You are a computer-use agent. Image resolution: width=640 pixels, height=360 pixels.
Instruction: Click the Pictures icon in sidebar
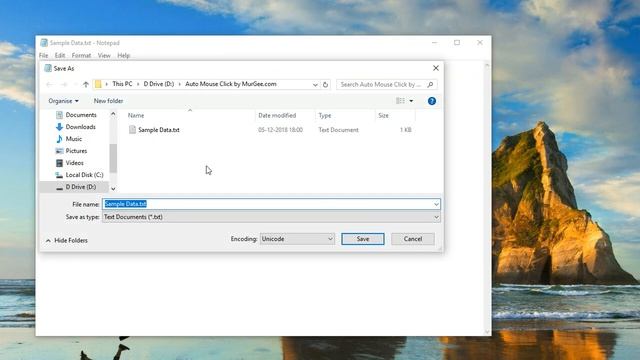tap(59, 151)
